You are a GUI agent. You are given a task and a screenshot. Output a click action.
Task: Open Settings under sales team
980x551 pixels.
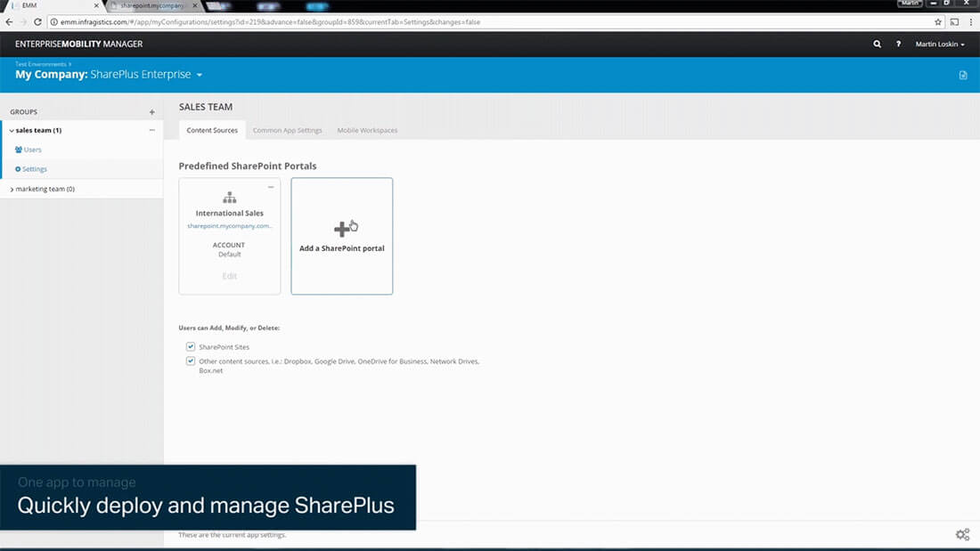pos(35,169)
